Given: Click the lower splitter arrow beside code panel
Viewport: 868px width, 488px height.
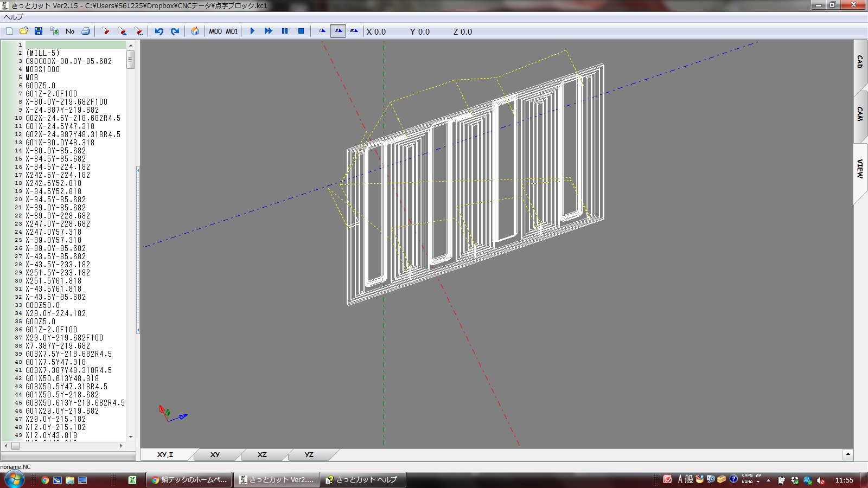Looking at the screenshot, I should (x=138, y=329).
